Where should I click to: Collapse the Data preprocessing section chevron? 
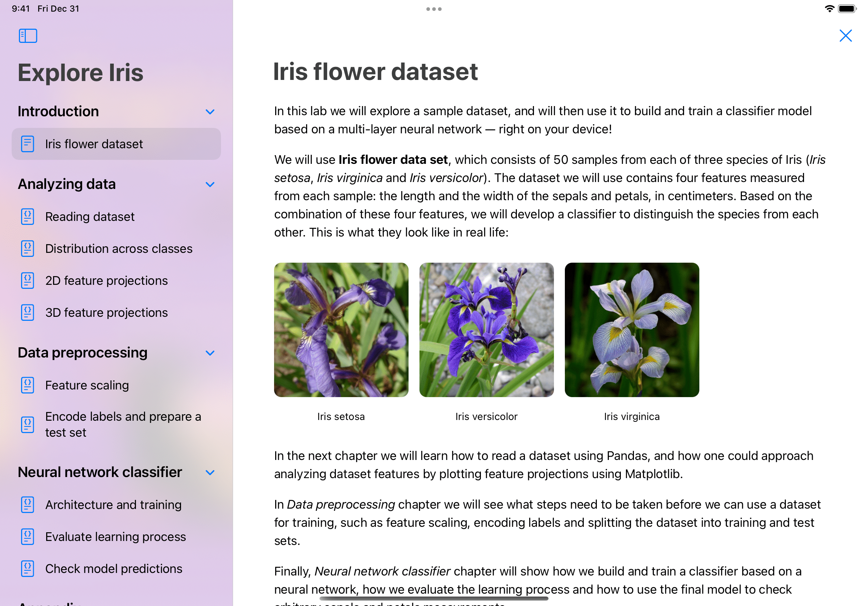pos(210,353)
